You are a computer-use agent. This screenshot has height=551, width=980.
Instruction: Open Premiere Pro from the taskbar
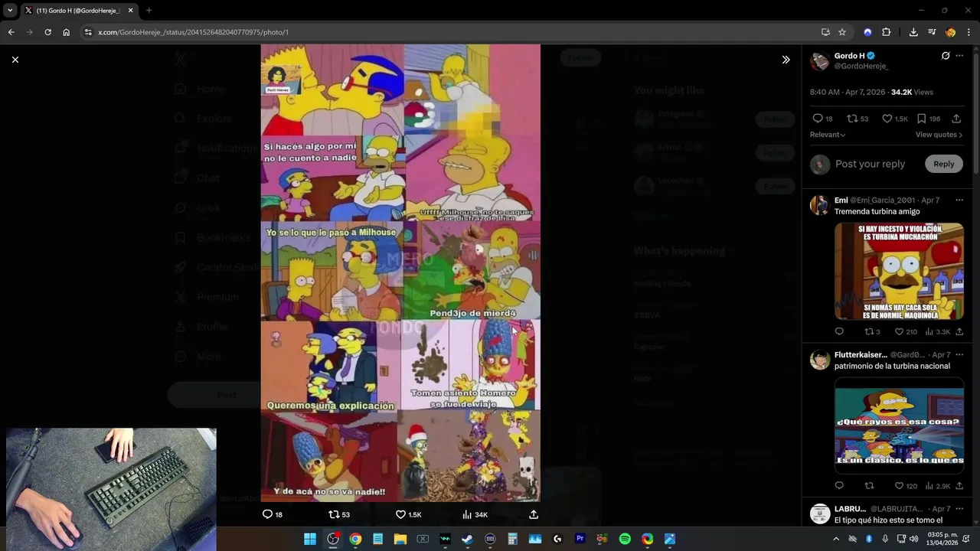point(580,539)
